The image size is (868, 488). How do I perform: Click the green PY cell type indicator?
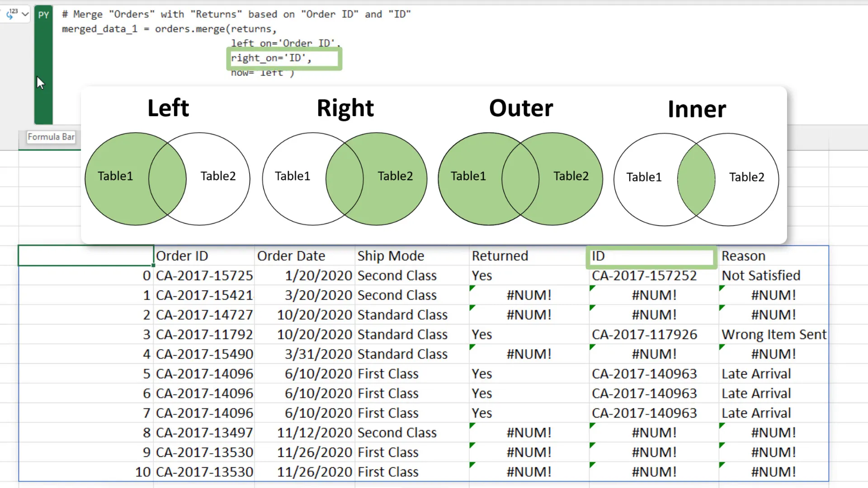(x=43, y=14)
